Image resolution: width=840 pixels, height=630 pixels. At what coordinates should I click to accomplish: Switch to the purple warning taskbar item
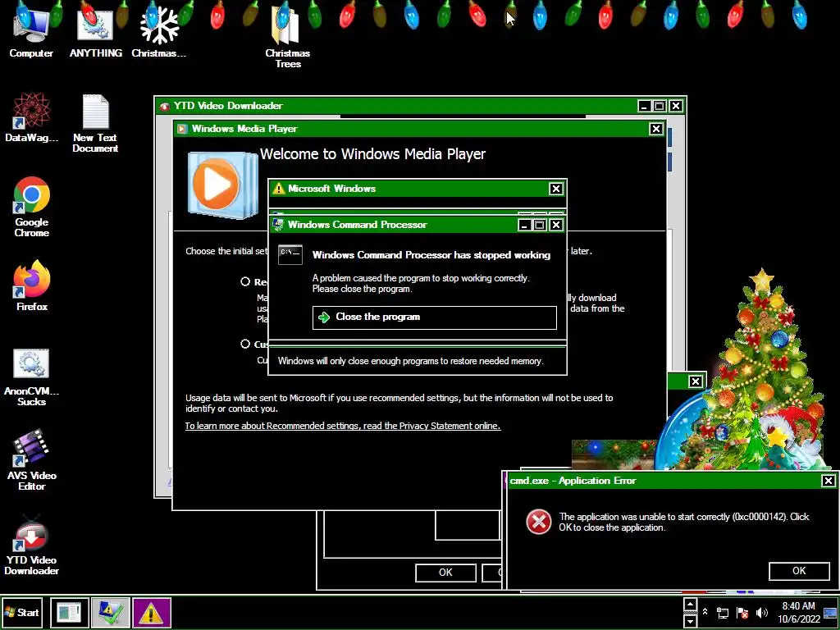(x=152, y=612)
